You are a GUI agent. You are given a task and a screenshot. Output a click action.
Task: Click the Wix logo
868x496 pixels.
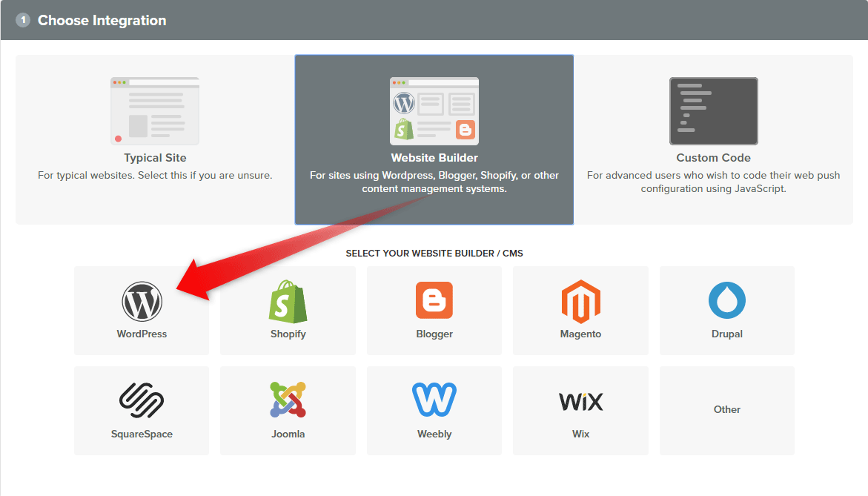[x=580, y=402]
